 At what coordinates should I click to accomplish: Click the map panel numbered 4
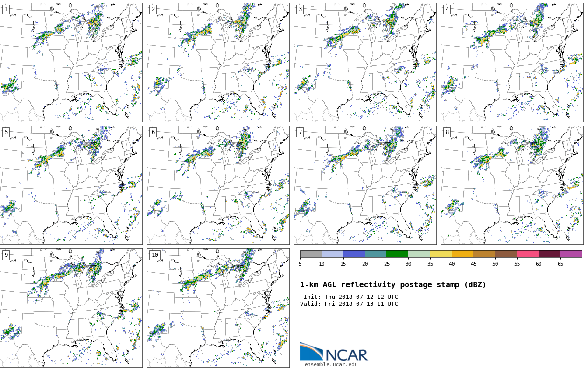[512, 63]
